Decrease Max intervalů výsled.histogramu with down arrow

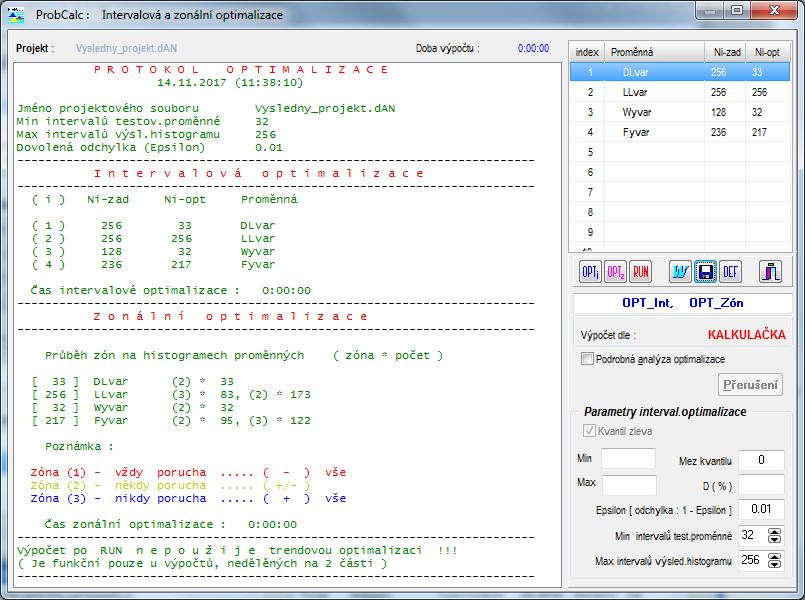[774, 564]
